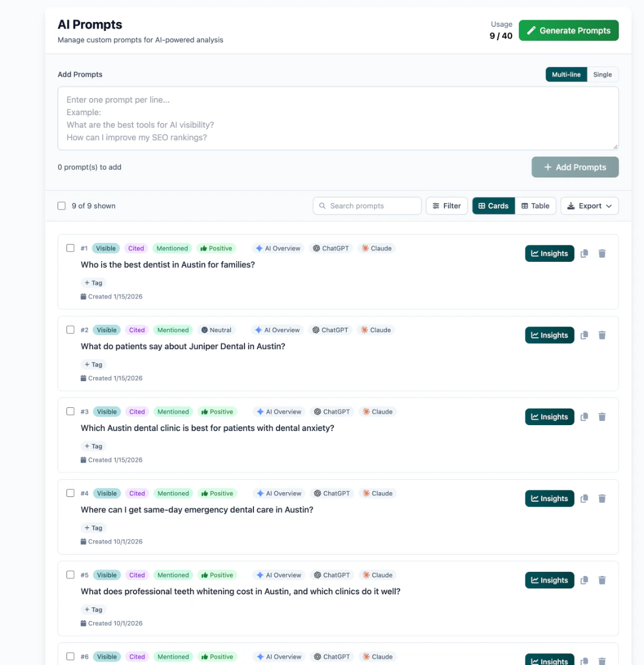Click the Claude badge on prompt #2
644x665 pixels.
tap(376, 330)
